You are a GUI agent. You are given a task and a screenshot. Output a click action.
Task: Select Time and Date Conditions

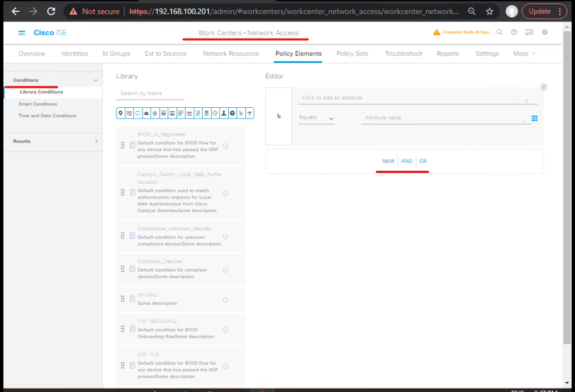pos(47,116)
